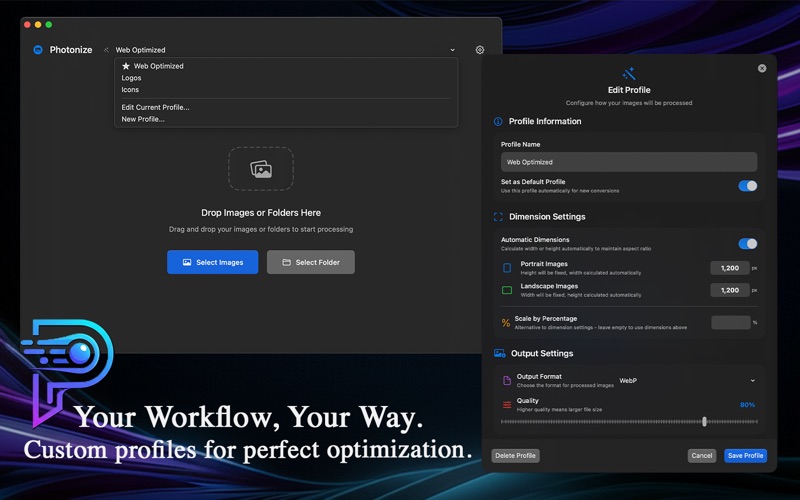Expand the Web Optimized profile dropdown arrow

(x=453, y=50)
